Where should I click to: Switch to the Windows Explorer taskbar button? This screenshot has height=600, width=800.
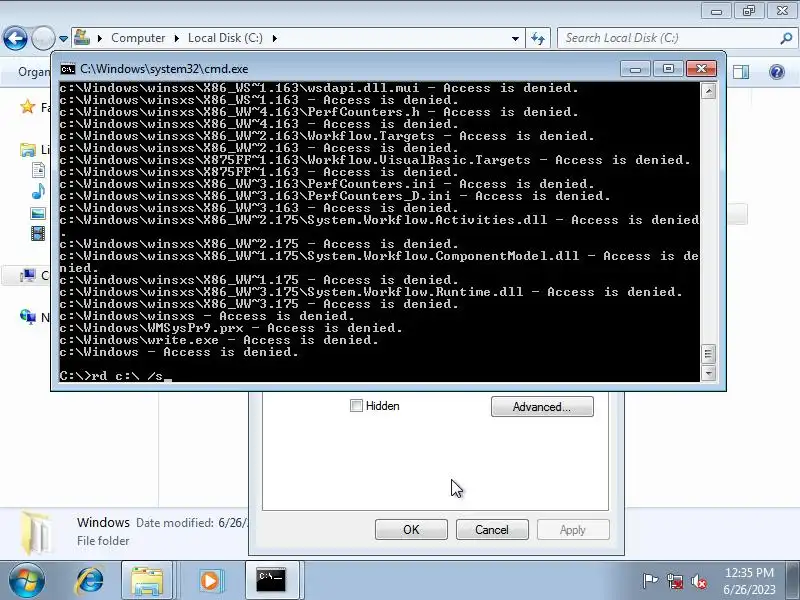coord(147,581)
